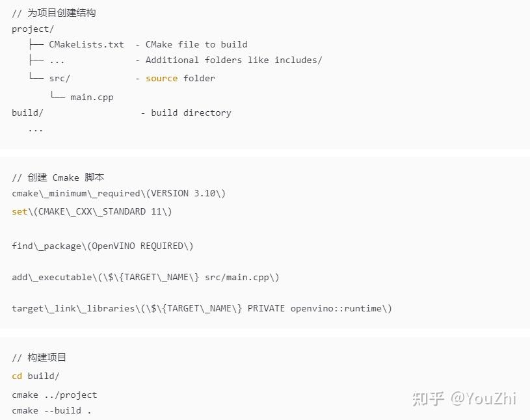Click 'Additional folders like includes/' description
The height and width of the screenshot is (420, 530).
(233, 60)
